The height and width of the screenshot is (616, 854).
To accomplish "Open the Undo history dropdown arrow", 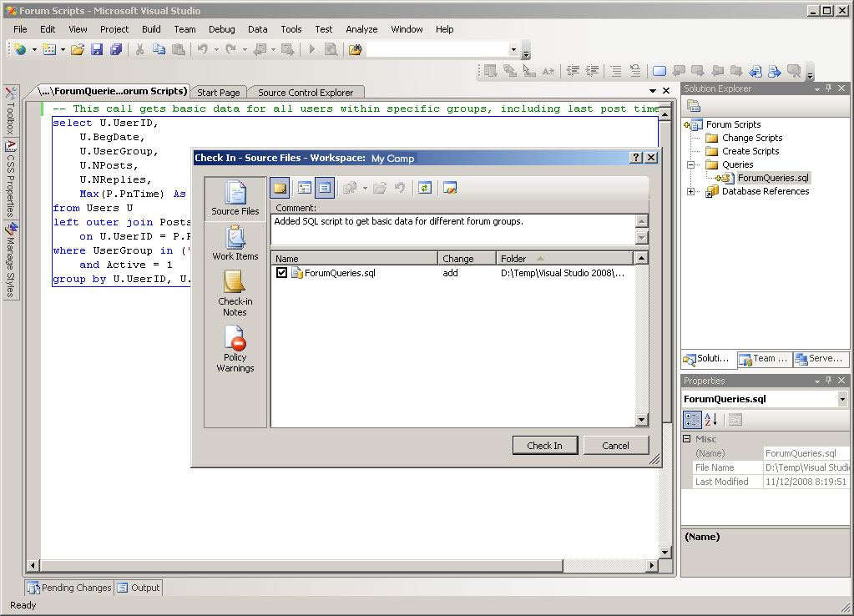I will click(x=217, y=49).
